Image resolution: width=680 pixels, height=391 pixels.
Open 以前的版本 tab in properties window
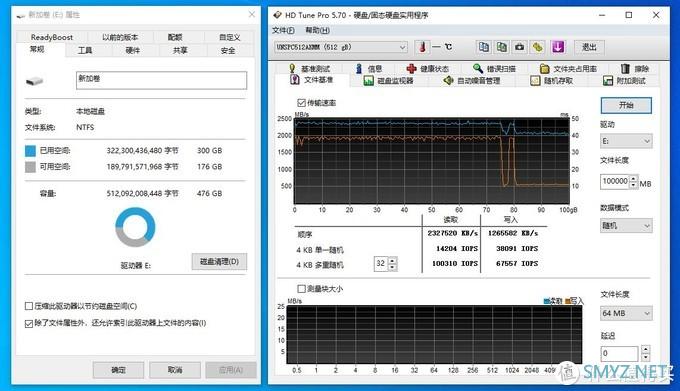point(120,37)
